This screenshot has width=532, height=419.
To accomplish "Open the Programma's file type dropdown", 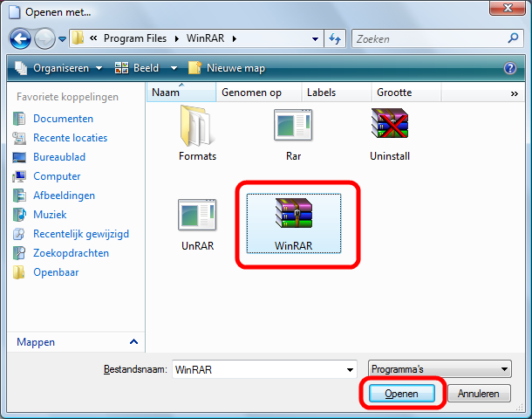I will (440, 369).
